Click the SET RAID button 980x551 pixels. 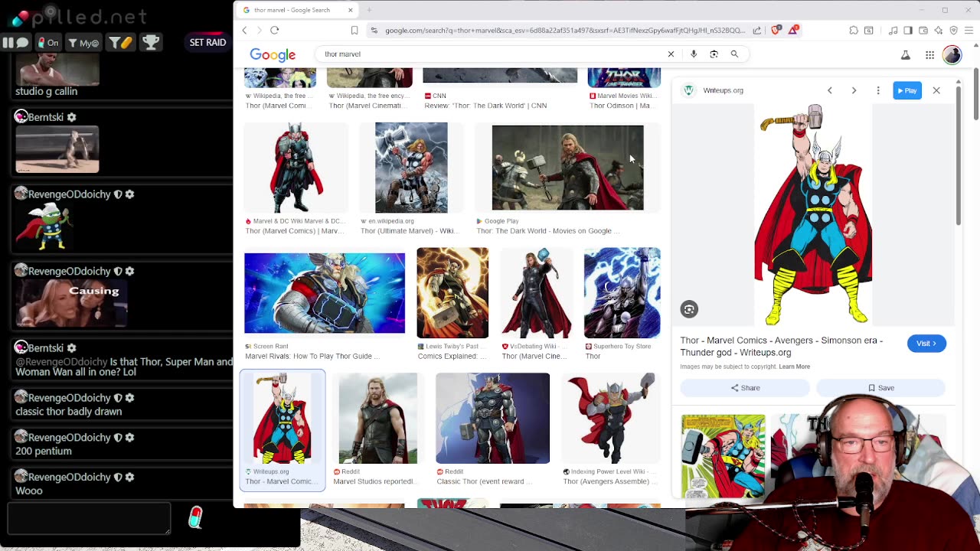coord(207,43)
